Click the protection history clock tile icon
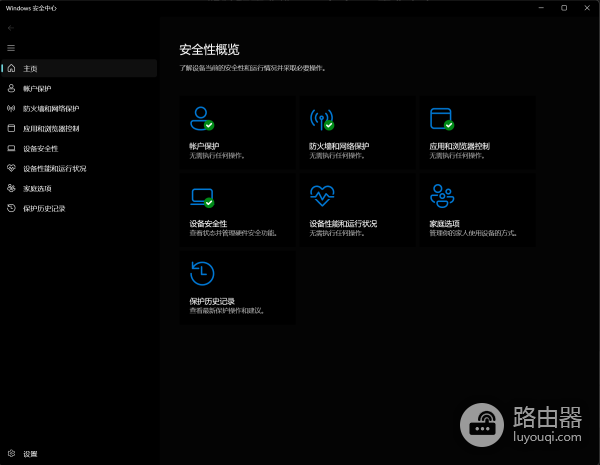Image resolution: width=600 pixels, height=465 pixels. click(x=202, y=273)
